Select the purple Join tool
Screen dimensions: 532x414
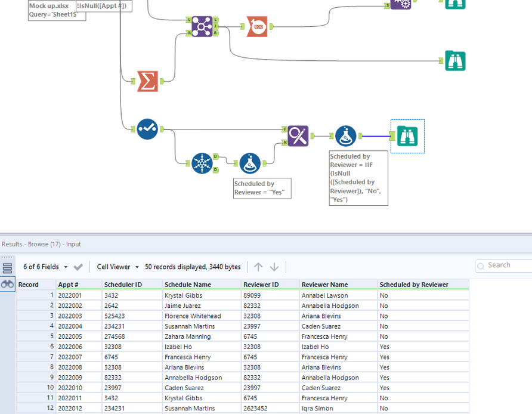202,26
